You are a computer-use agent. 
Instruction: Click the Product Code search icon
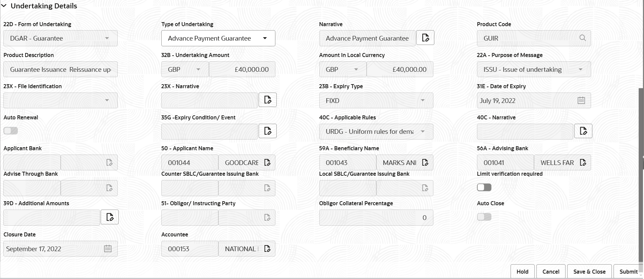(582, 38)
